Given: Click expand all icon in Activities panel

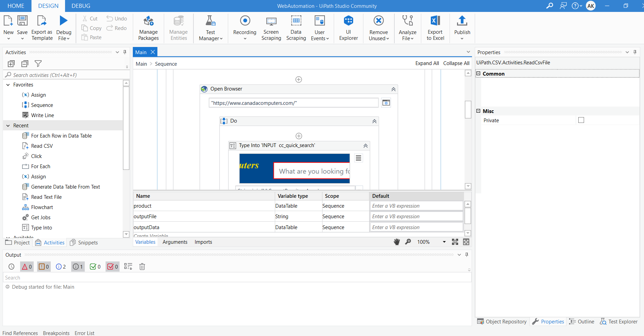Looking at the screenshot, I should (11, 64).
